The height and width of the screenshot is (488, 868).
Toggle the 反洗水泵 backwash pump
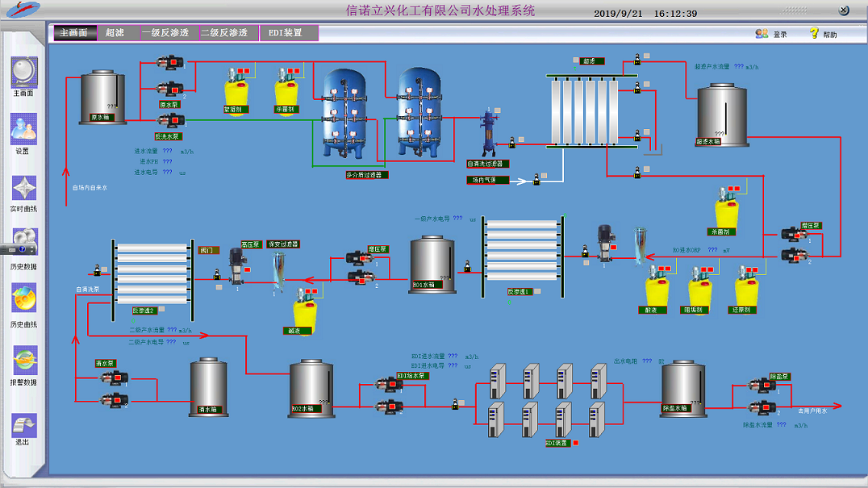pyautogui.click(x=170, y=121)
